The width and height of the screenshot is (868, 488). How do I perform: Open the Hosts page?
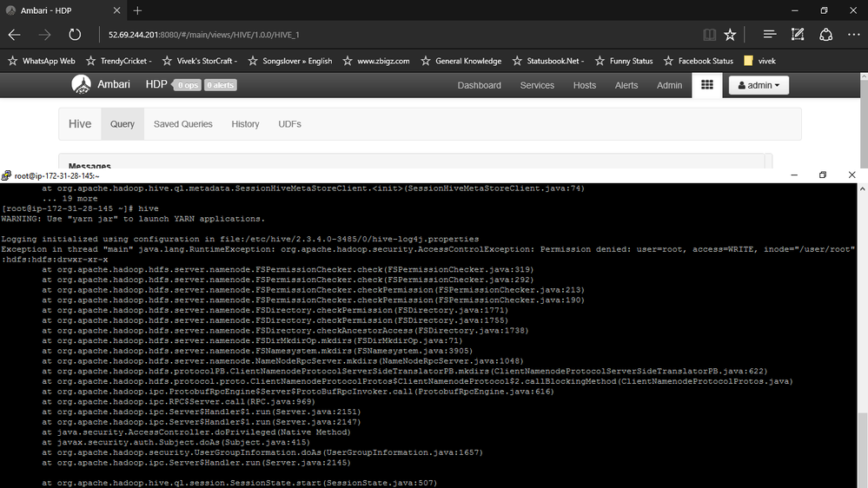(585, 85)
